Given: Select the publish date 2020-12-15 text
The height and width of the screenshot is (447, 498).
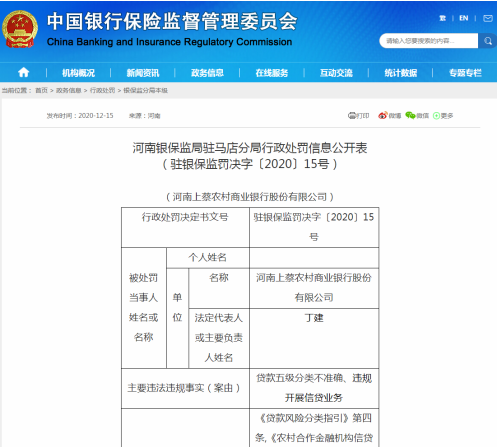Looking at the screenshot, I should pos(96,116).
